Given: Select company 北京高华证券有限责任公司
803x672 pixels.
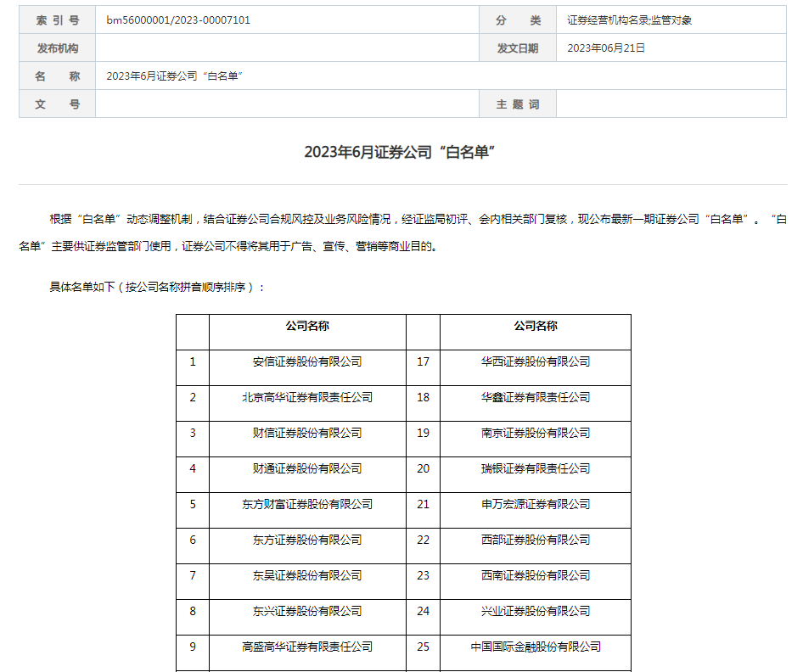Looking at the screenshot, I should [x=307, y=398].
